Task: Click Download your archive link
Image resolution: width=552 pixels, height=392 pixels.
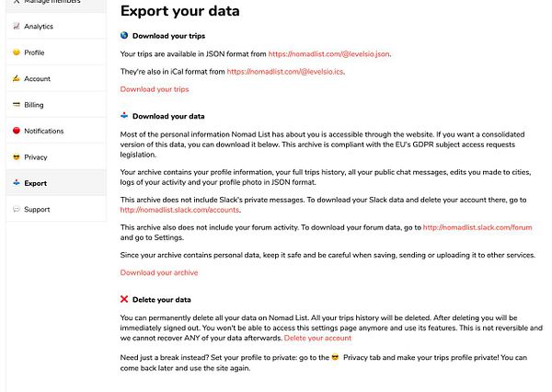Action: coord(159,272)
